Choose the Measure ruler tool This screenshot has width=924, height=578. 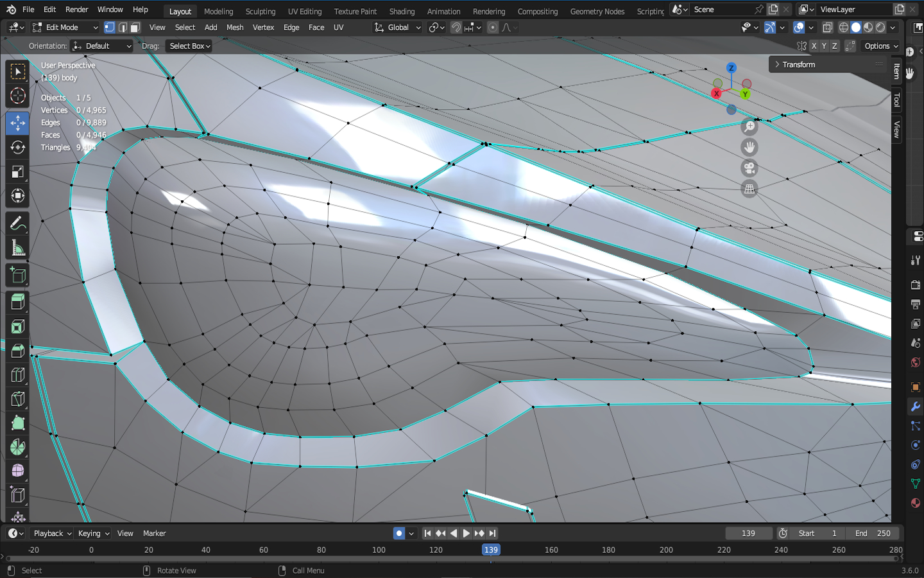[x=17, y=248]
